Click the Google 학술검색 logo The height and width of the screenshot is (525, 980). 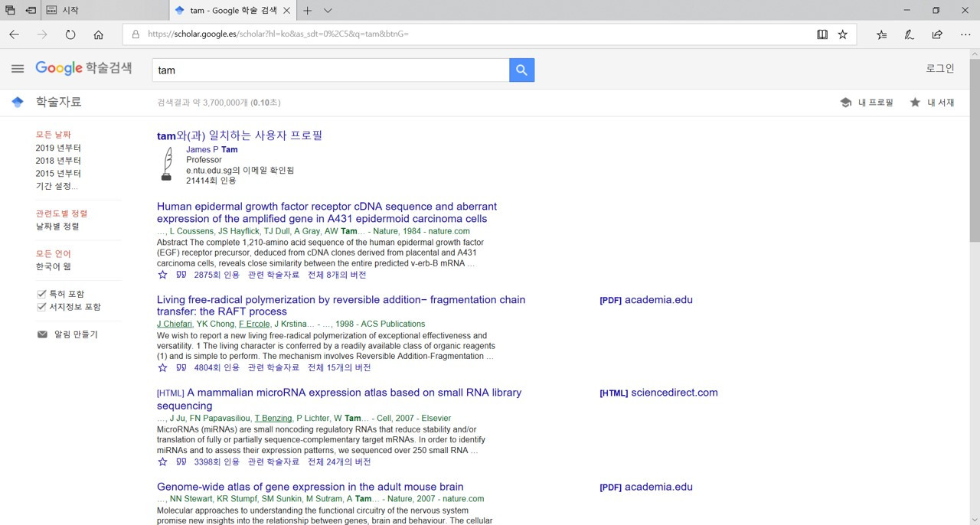click(83, 68)
